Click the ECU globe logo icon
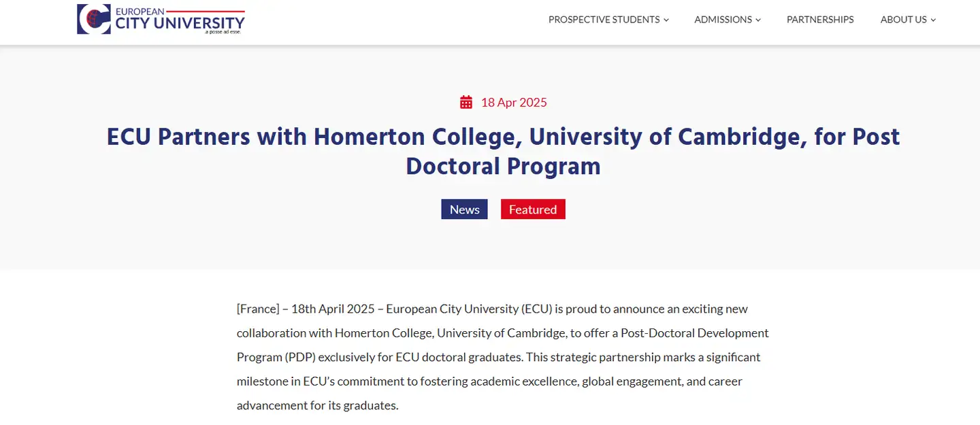Image resolution: width=980 pixels, height=425 pixels. tap(94, 19)
